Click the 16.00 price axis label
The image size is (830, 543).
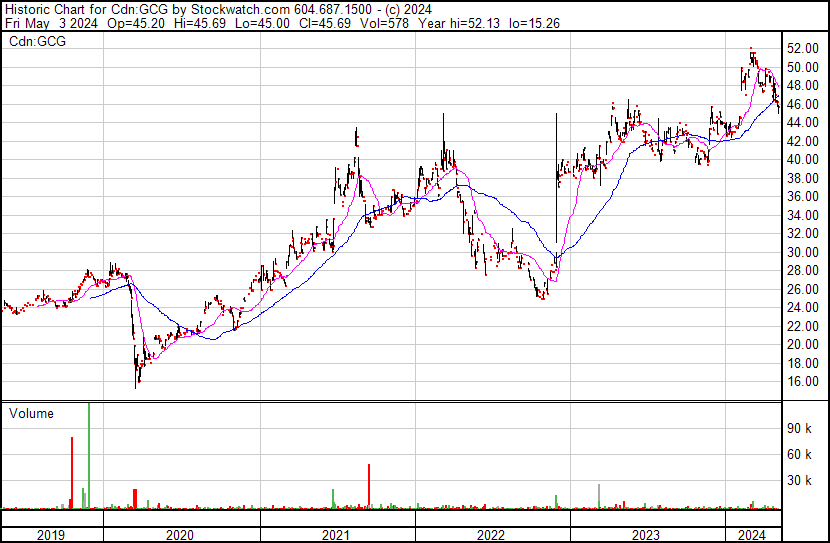pyautogui.click(x=802, y=382)
